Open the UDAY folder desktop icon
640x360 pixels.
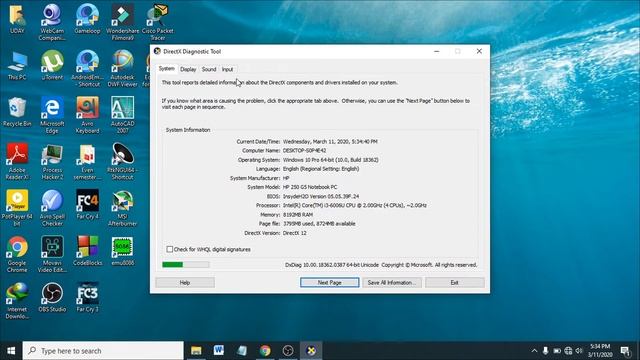click(x=17, y=19)
